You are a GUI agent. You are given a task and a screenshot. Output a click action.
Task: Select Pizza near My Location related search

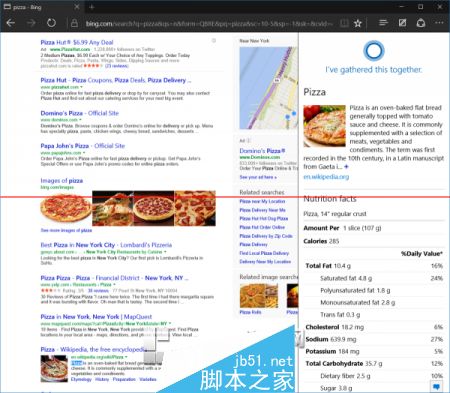click(262, 201)
